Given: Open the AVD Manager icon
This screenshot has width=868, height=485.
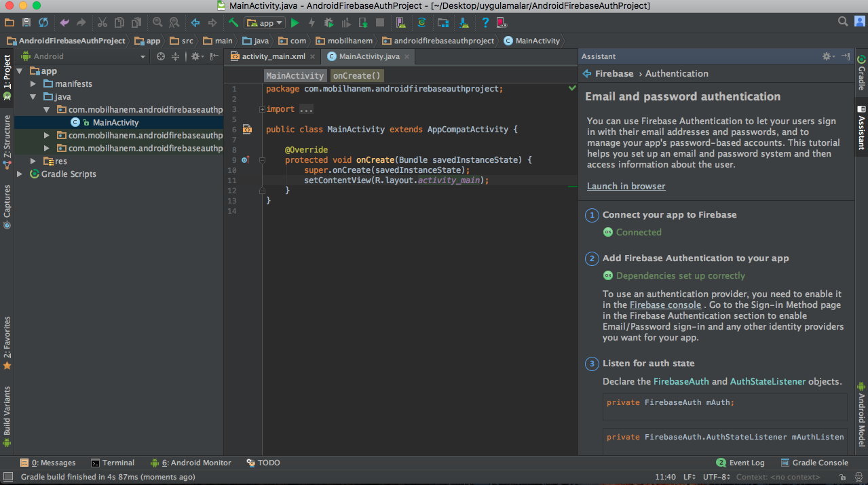Looking at the screenshot, I should tap(400, 23).
